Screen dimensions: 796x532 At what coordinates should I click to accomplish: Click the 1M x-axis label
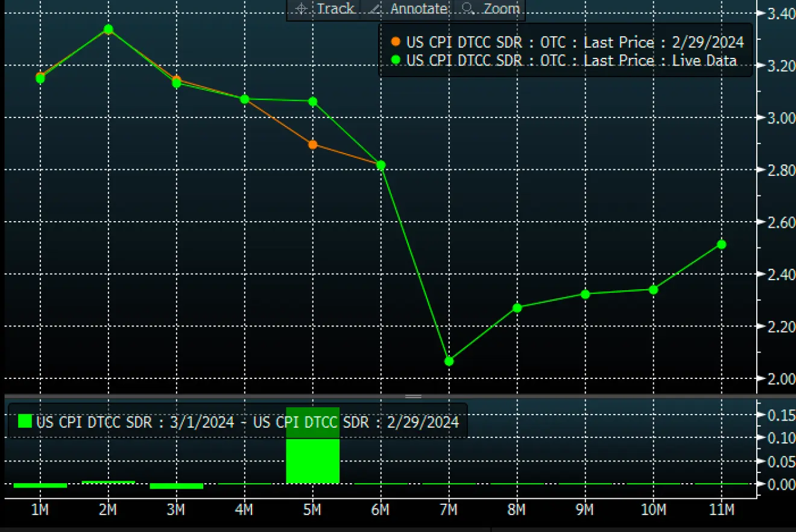click(x=40, y=510)
